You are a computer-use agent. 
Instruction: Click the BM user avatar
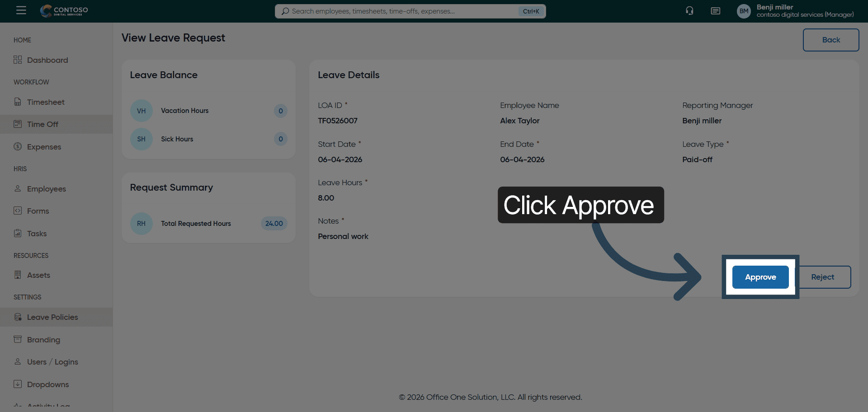pos(744,11)
